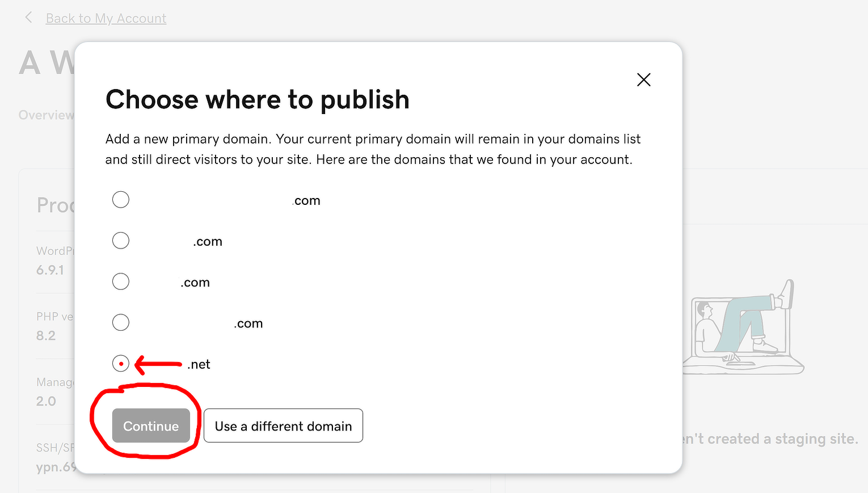Click Use a different domain button
Image resolution: width=868 pixels, height=493 pixels.
283,425
